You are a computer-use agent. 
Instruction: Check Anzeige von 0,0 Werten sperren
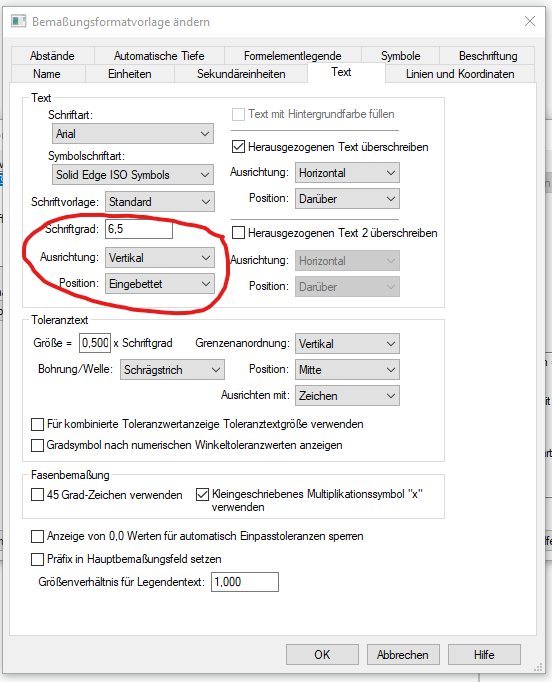click(x=37, y=536)
